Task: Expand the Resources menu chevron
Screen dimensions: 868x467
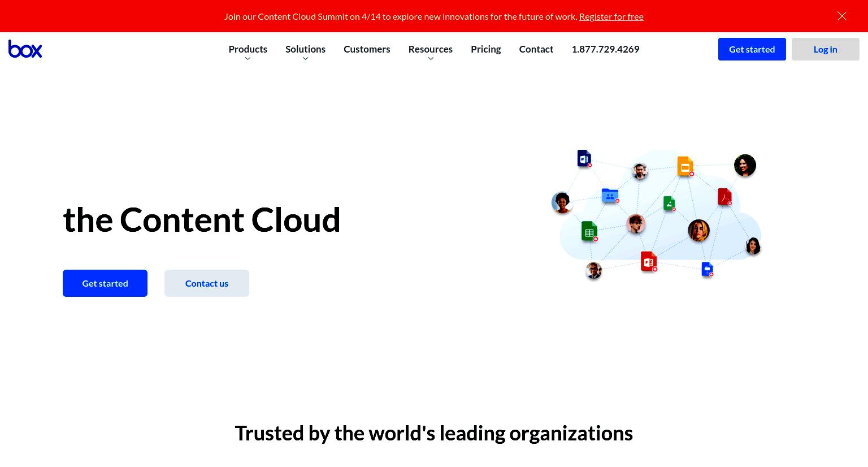Action: click(x=431, y=59)
